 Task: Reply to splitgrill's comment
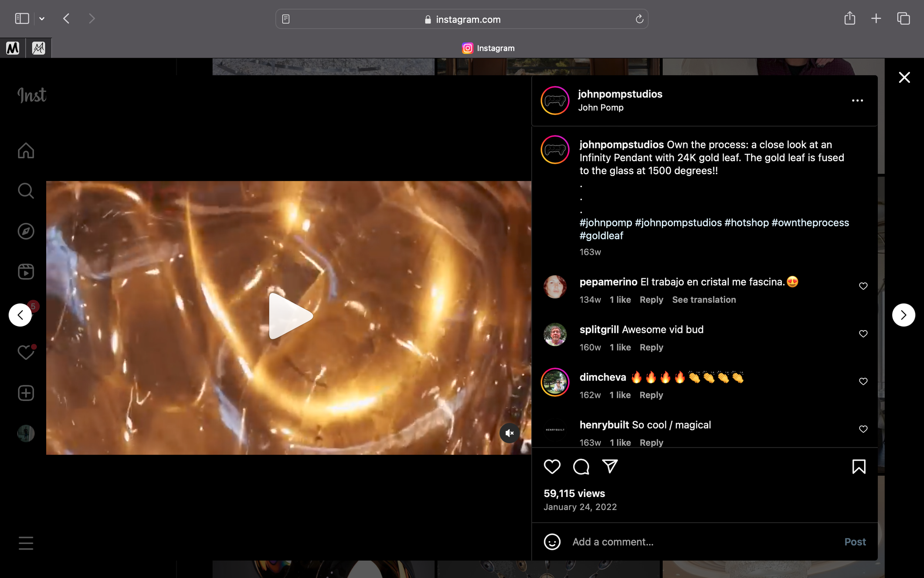click(x=651, y=348)
